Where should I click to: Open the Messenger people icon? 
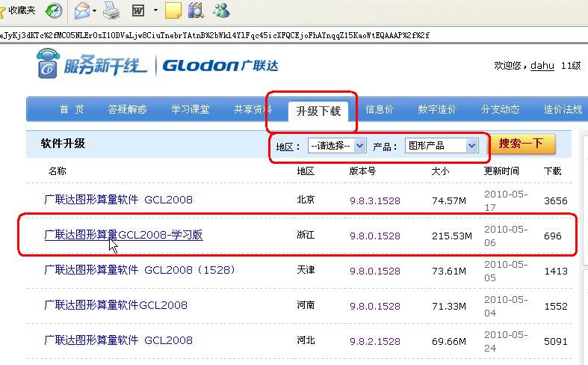click(x=221, y=10)
